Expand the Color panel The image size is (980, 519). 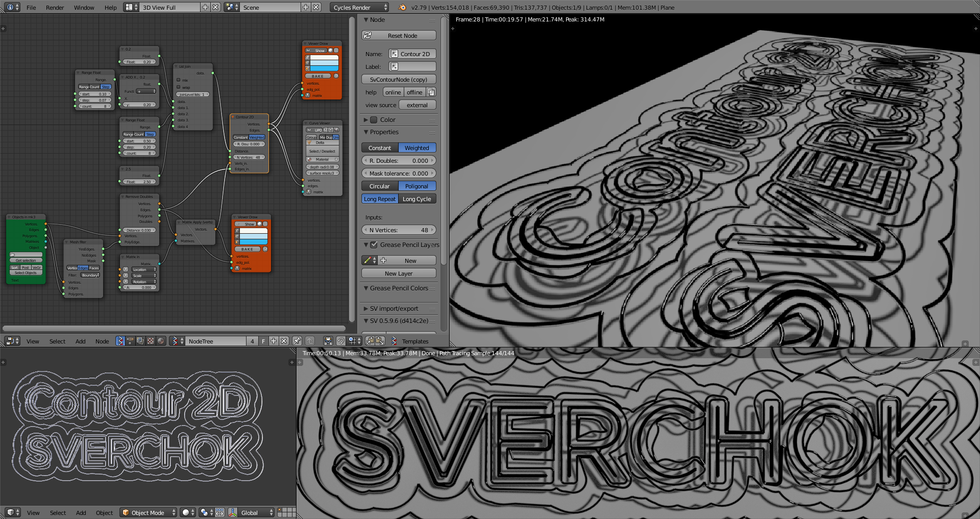pos(366,119)
